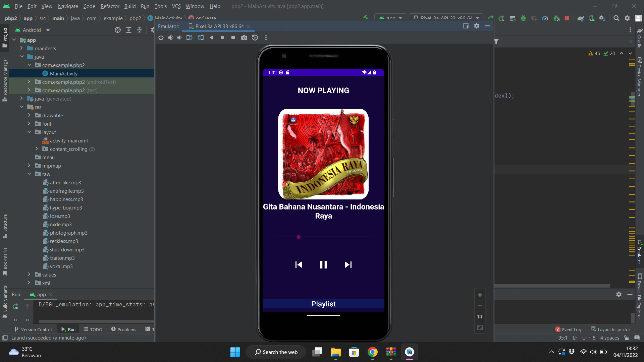This screenshot has width=644, height=362.
Task: Start debugging via the bug icon
Action: pyautogui.click(x=524, y=18)
